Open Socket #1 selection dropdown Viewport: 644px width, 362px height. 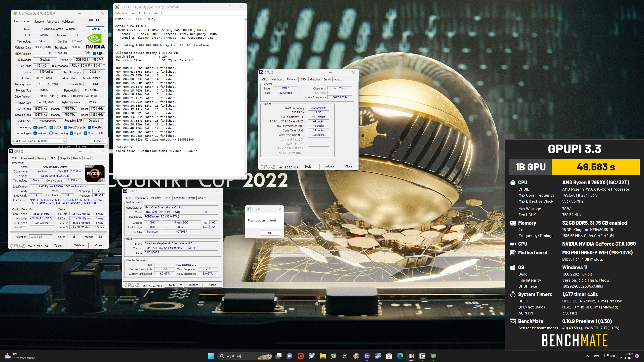(41, 237)
